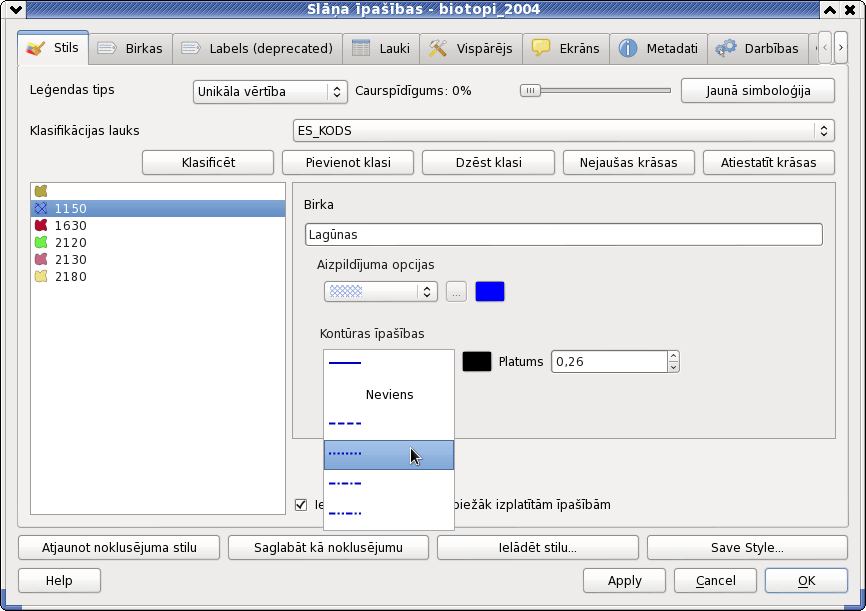
Task: Click the Birka text field with Lagūnas
Action: coord(563,235)
